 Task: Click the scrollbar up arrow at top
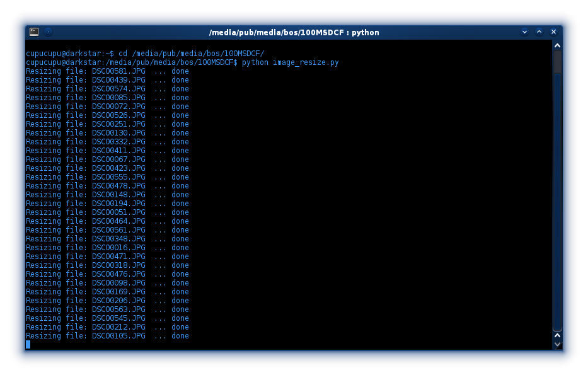point(557,45)
